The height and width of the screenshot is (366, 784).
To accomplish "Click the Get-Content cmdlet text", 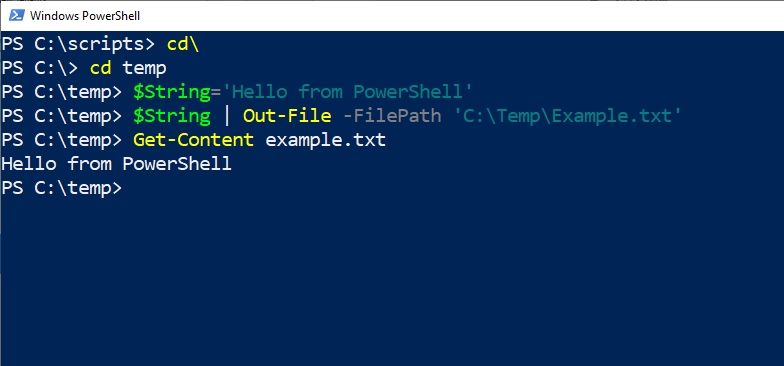I will [194, 140].
